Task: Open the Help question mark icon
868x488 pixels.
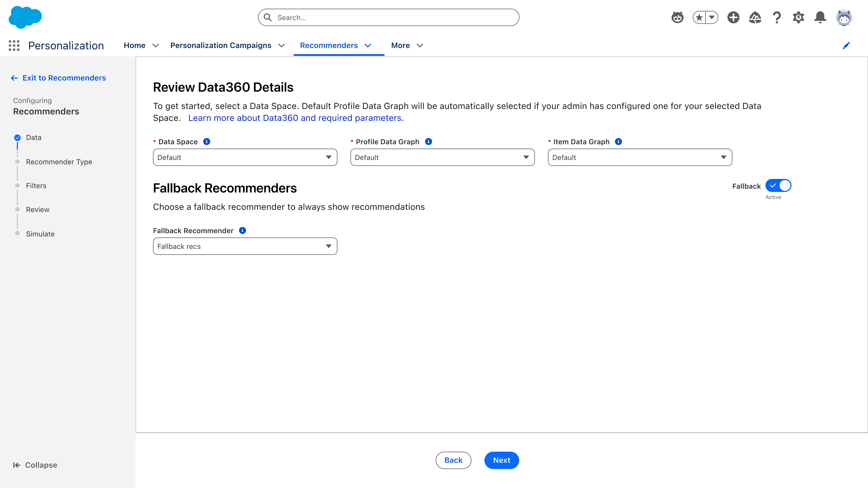Action: (x=777, y=18)
